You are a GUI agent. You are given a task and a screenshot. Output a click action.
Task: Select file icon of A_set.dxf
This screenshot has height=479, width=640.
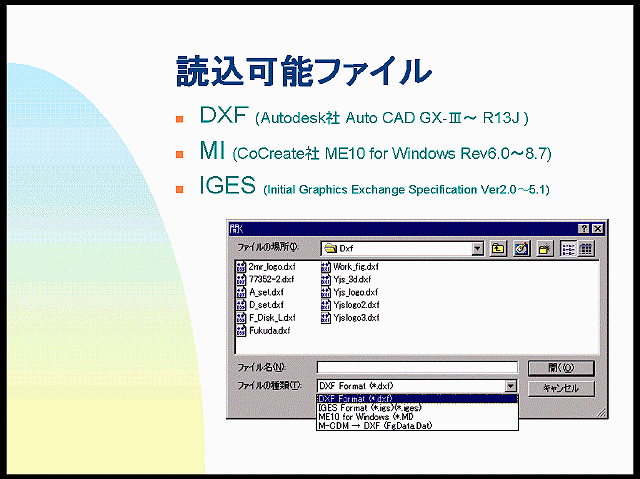(241, 292)
